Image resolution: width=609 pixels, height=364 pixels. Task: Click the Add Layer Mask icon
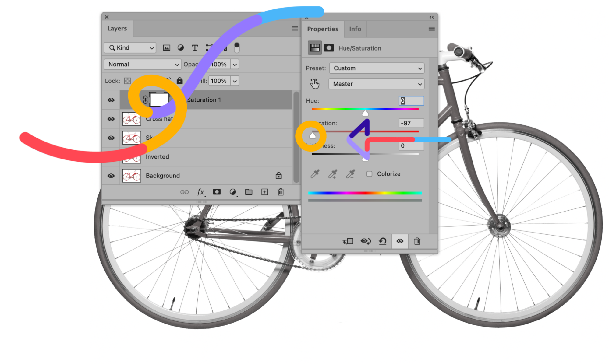[x=216, y=192]
